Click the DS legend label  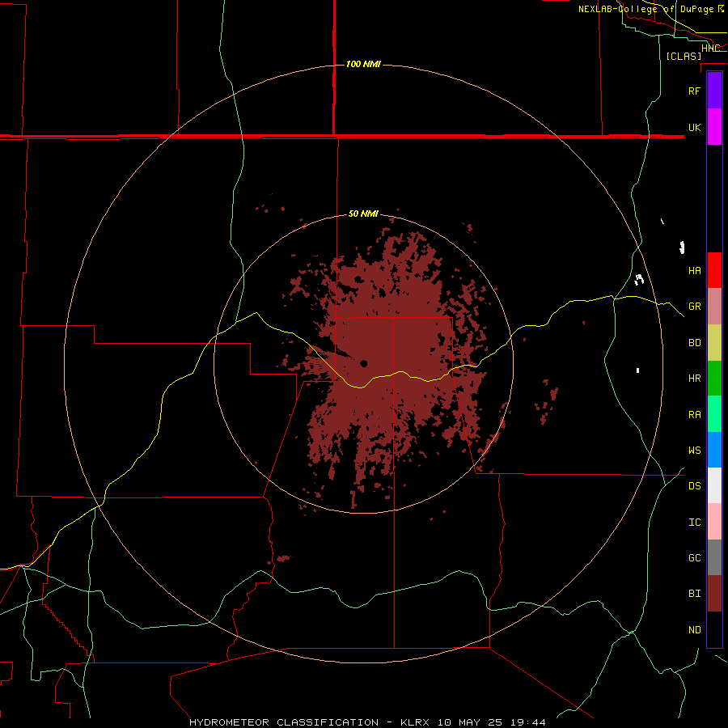(x=694, y=486)
